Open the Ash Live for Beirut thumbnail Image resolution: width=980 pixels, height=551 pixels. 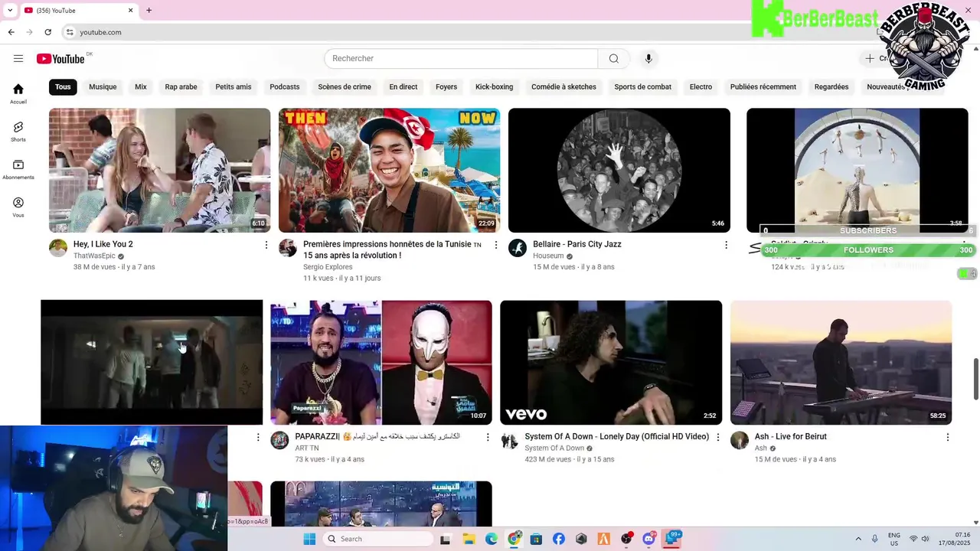(x=841, y=362)
